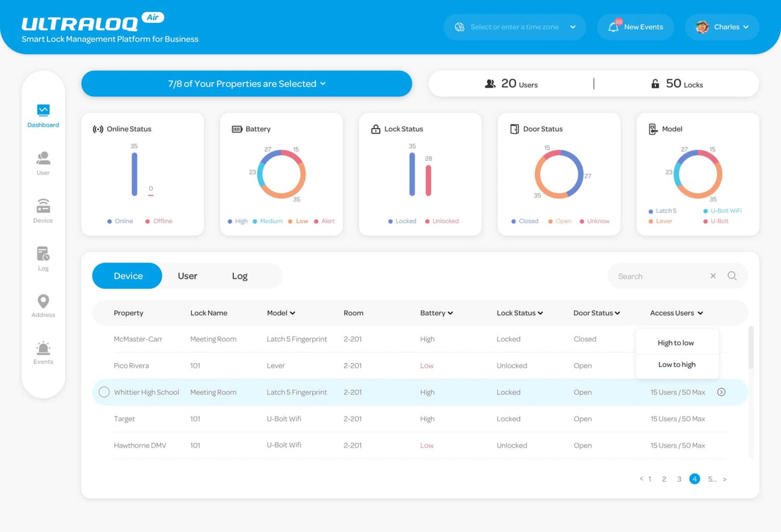Viewport: 781px width, 532px height.
Task: Expand the Charles account menu
Action: click(722, 27)
